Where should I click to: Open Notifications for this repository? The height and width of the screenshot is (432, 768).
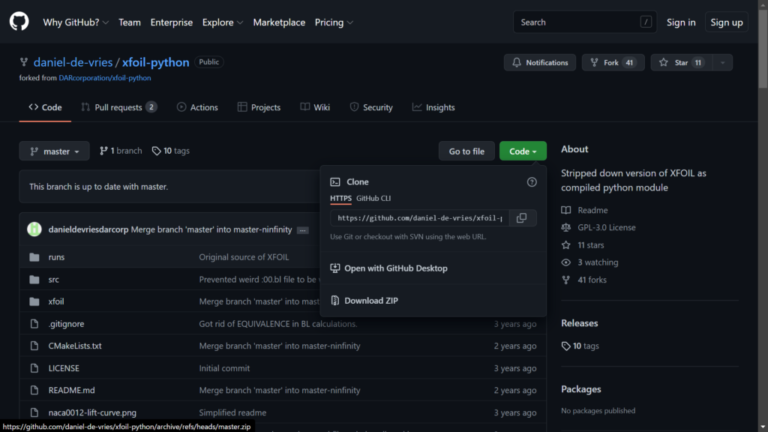coord(539,62)
